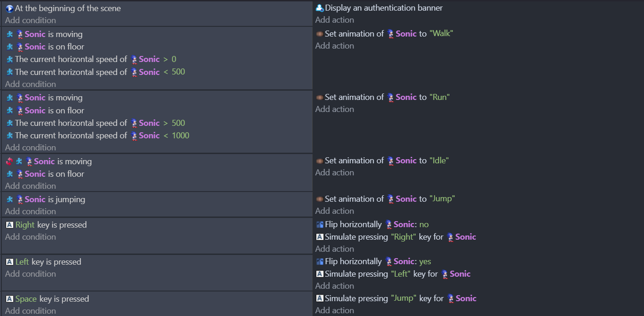
Task: Add action under 'Simulate pressing "Left" key'
Action: 335,286
